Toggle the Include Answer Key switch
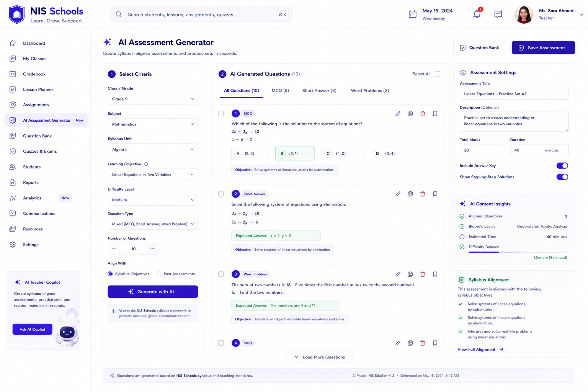This screenshot has height=392, width=588. (x=562, y=166)
